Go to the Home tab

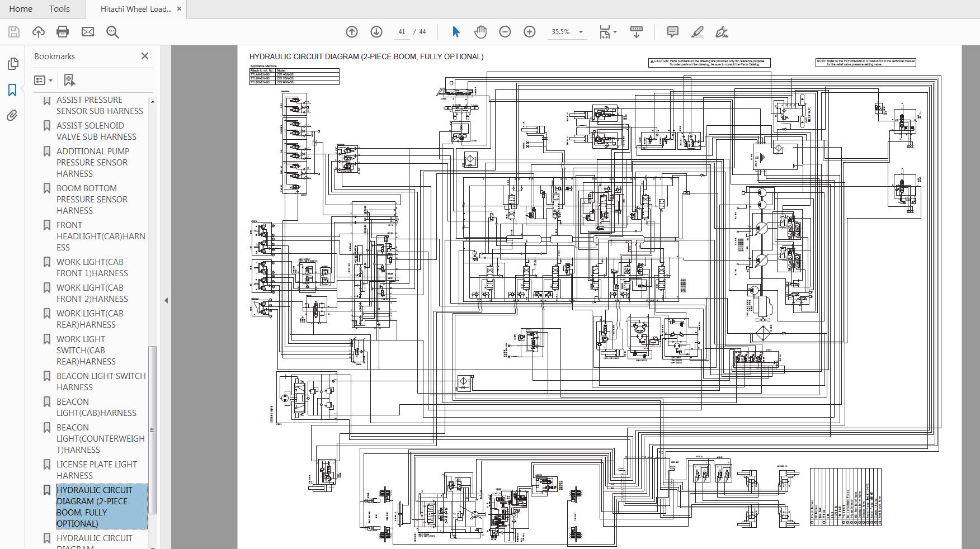(x=20, y=8)
